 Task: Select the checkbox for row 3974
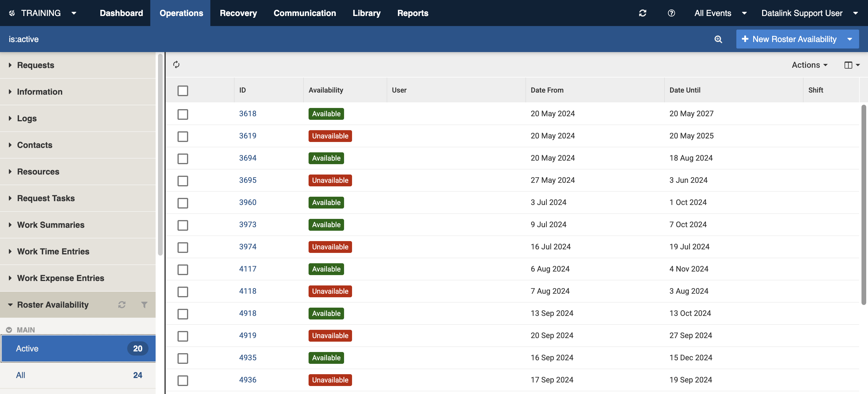coord(183,247)
